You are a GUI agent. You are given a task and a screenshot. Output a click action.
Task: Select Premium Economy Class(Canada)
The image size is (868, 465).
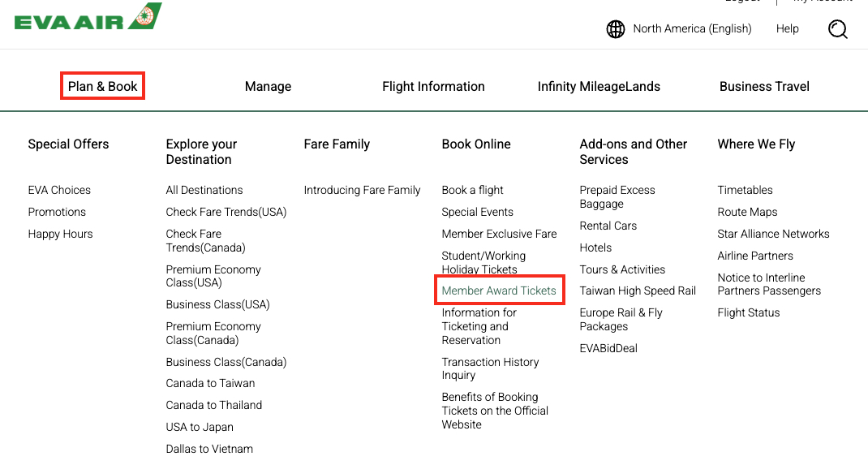click(x=213, y=334)
